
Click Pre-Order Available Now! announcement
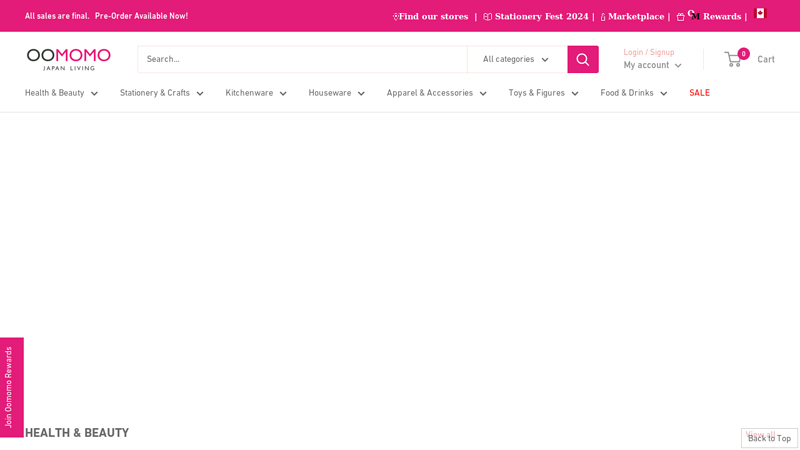pyautogui.click(x=141, y=16)
